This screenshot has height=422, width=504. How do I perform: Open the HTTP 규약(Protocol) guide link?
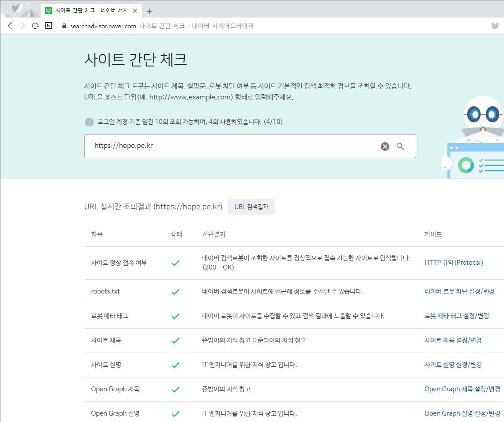[453, 262]
